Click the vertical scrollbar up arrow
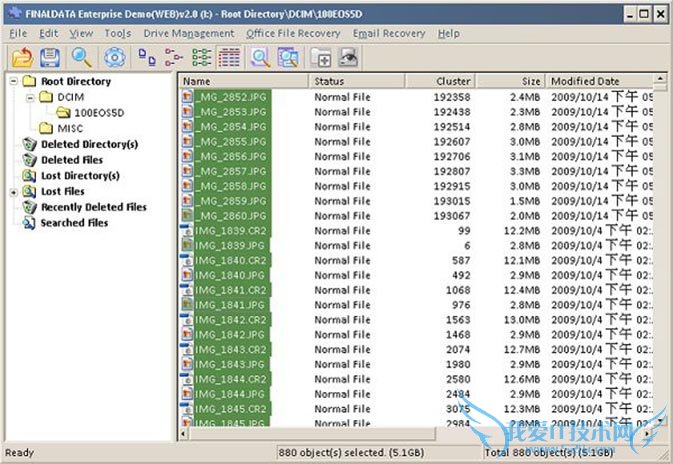Viewport: 673px width, 464px height. [660, 79]
